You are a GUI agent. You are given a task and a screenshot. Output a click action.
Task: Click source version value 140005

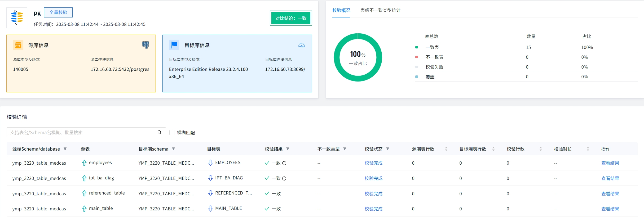coord(21,69)
